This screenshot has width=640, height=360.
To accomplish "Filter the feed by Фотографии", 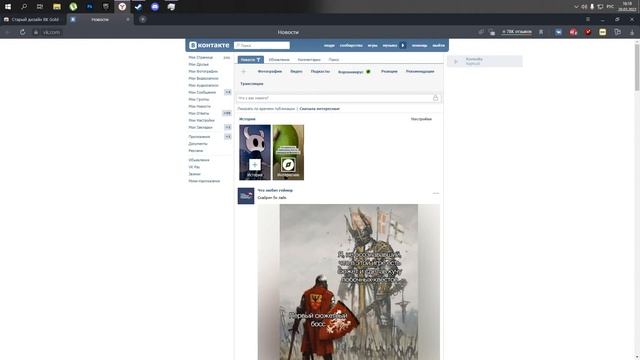I will click(x=270, y=71).
